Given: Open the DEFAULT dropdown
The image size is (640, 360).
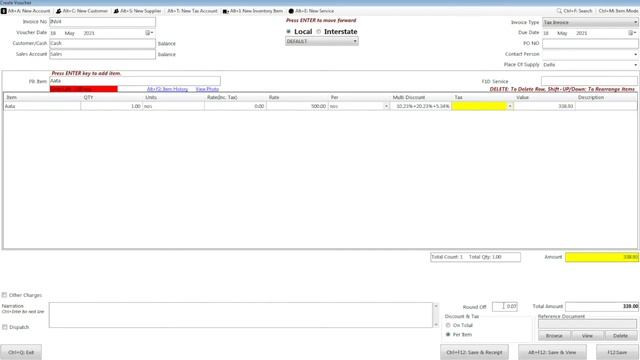Looking at the screenshot, I should click(x=322, y=41).
